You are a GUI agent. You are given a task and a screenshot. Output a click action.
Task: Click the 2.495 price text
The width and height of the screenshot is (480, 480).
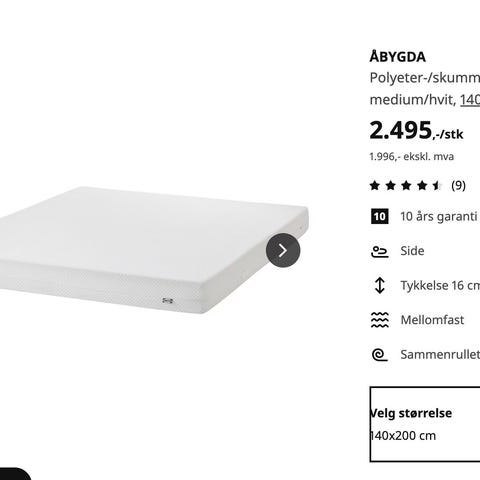pos(401,130)
